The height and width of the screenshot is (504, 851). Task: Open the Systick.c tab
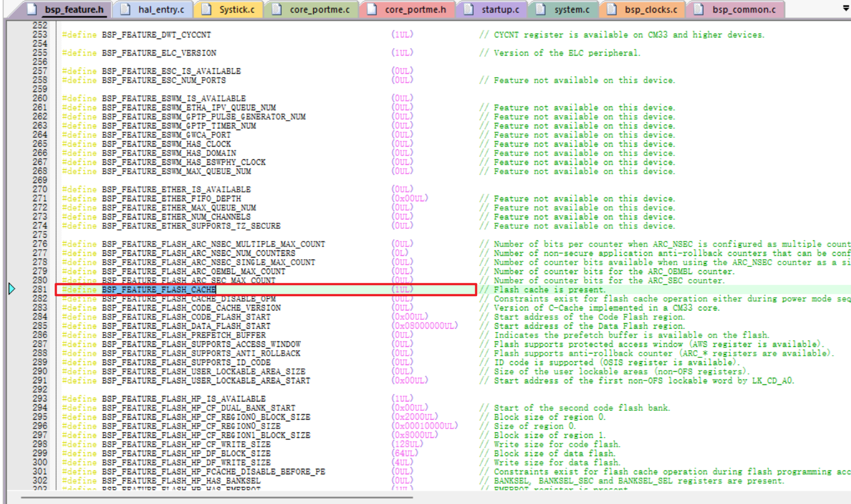pyautogui.click(x=229, y=9)
